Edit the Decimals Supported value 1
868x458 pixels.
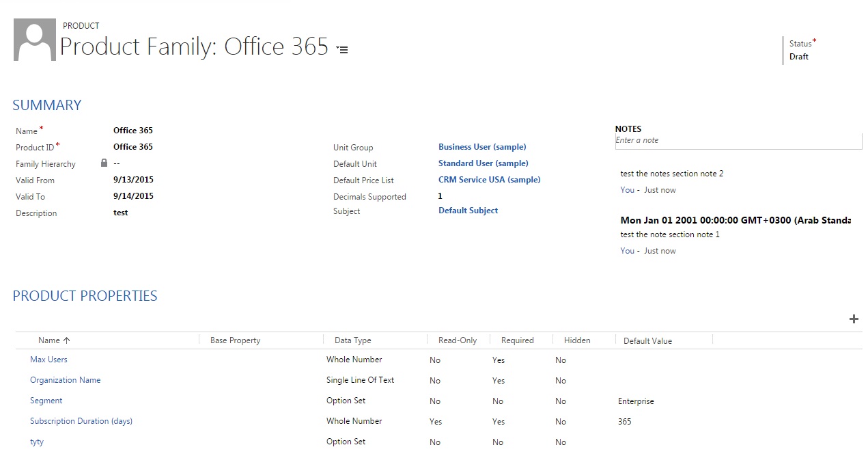440,196
